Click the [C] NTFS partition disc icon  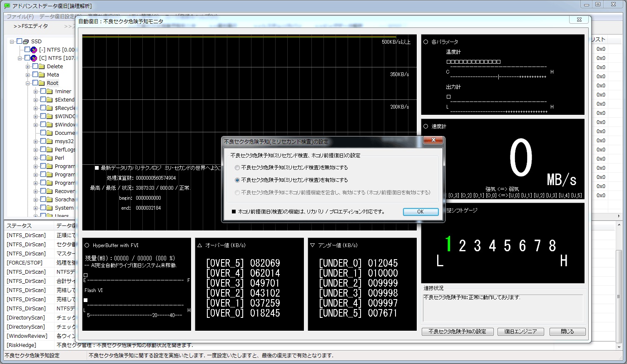pyautogui.click(x=34, y=58)
